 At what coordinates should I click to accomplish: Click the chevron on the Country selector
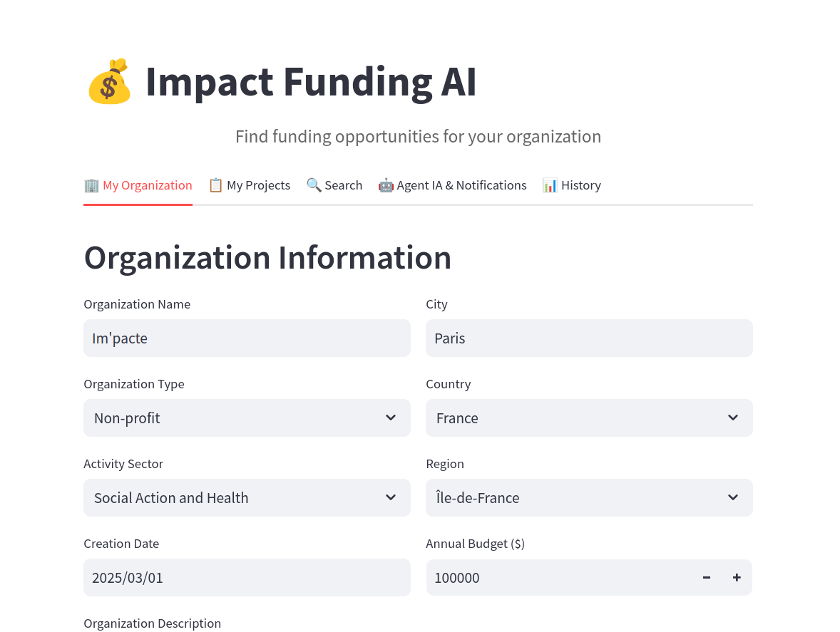tap(733, 418)
